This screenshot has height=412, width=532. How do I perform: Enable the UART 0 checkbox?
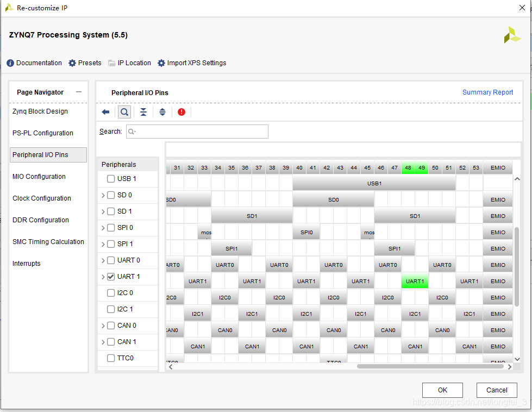111,260
